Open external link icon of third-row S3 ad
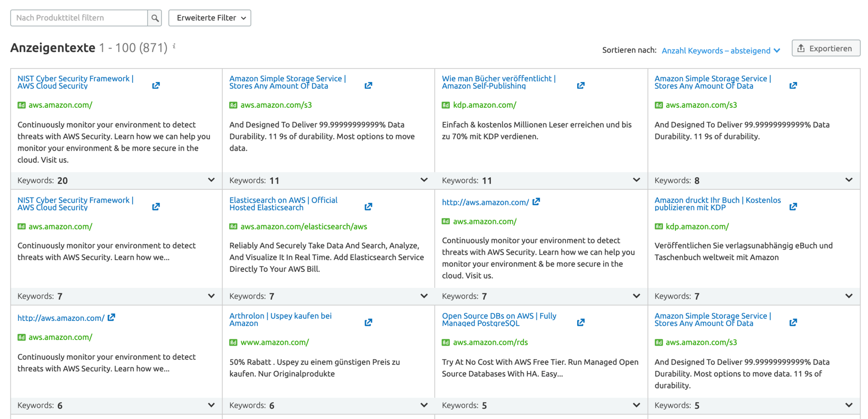 point(793,322)
